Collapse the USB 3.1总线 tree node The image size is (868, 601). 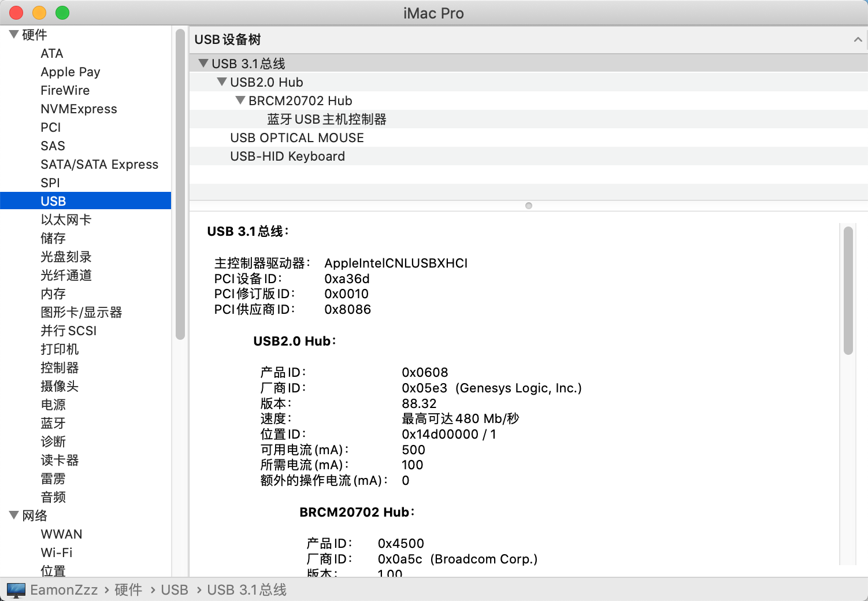click(203, 63)
